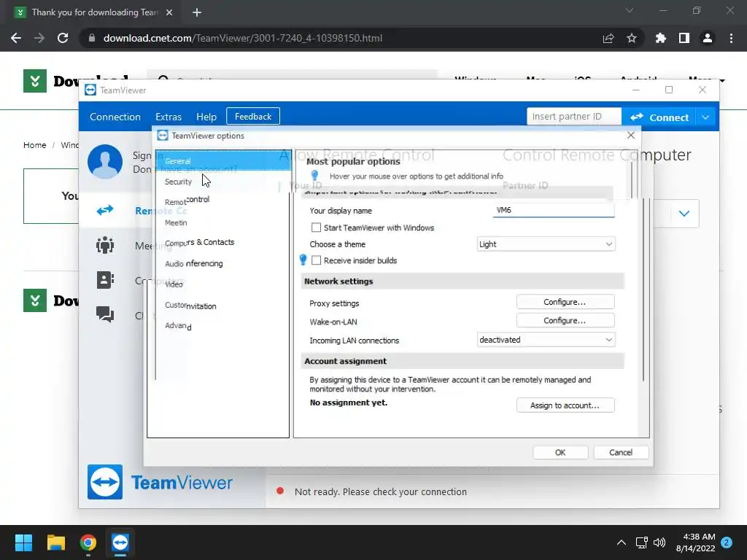Click the red connection status indicator
This screenshot has height=560, width=747.
280,491
